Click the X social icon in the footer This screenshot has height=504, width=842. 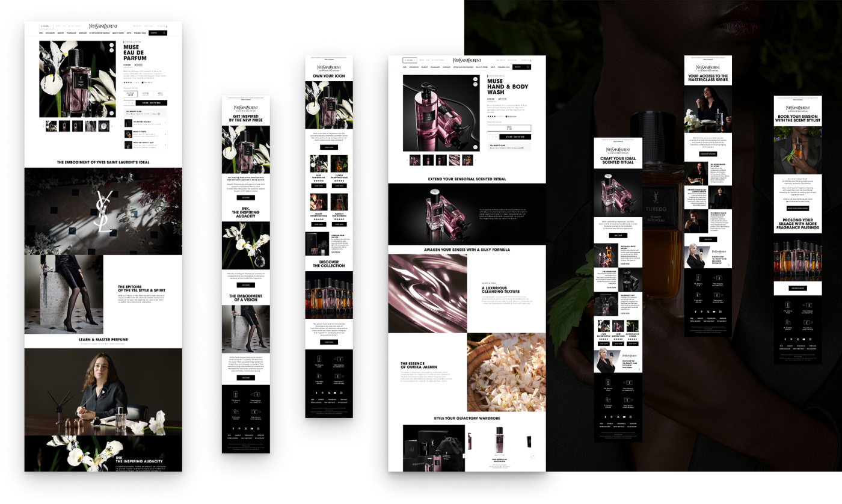click(x=246, y=429)
